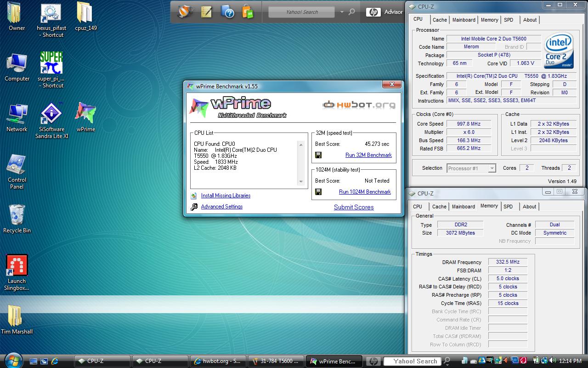The height and width of the screenshot is (368, 588).
Task: Launch the super_pi shortcut icon
Action: [x=51, y=63]
